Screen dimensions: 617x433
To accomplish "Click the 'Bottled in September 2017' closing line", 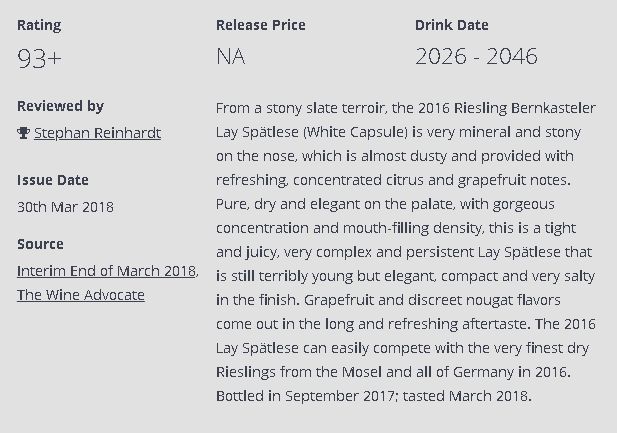I will pos(374,396).
